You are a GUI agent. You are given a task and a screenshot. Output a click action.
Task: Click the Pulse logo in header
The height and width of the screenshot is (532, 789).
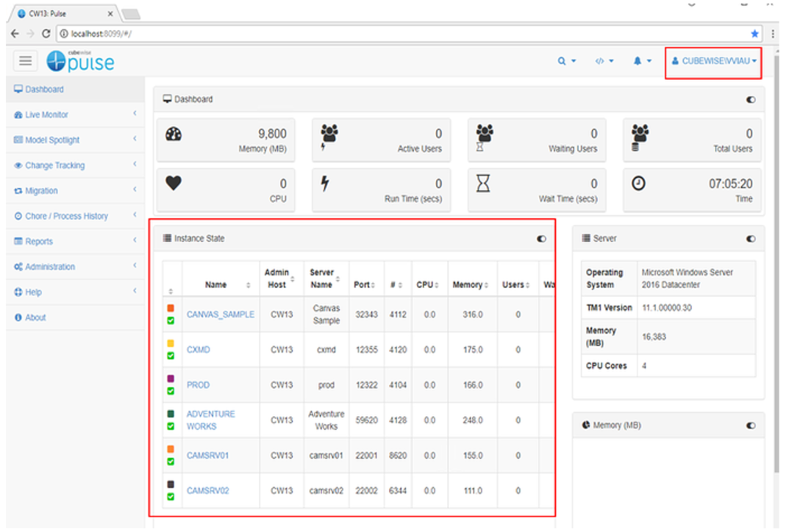point(81,62)
